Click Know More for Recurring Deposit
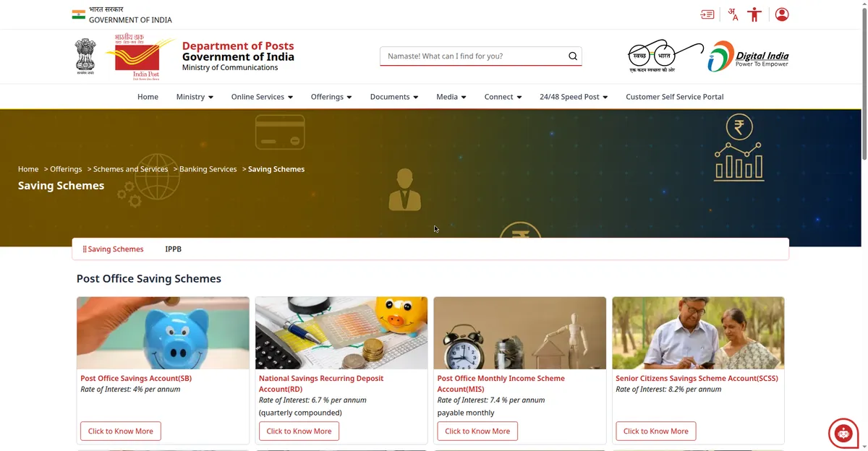This screenshot has width=868, height=451. coord(299,431)
